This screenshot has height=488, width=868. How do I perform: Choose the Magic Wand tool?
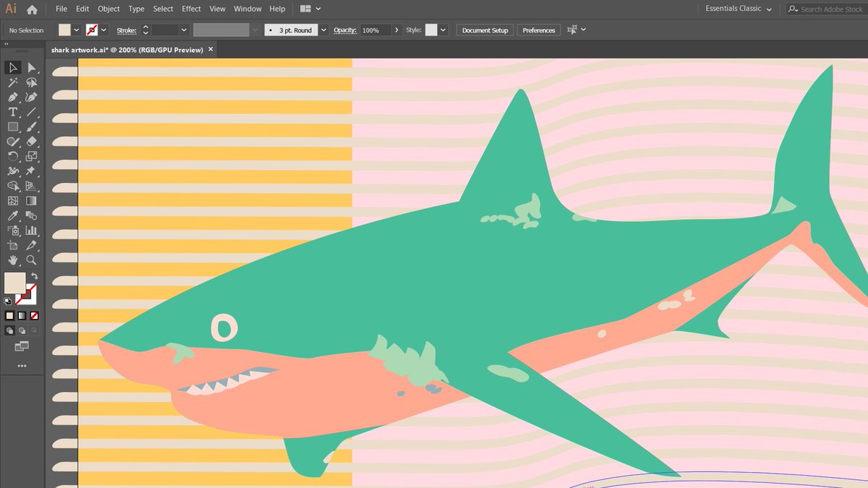(x=13, y=82)
